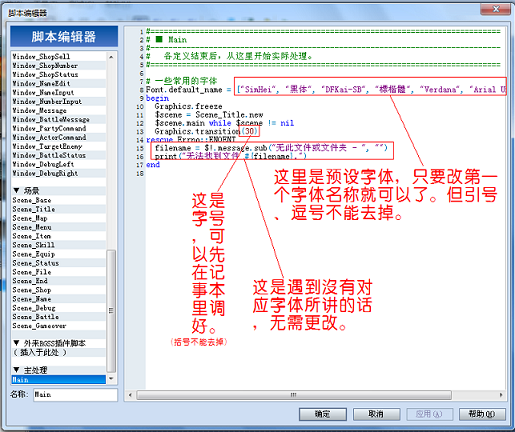Viewport: 515px width, 432px height.
Task: Click the 取消 button
Action: [376, 414]
